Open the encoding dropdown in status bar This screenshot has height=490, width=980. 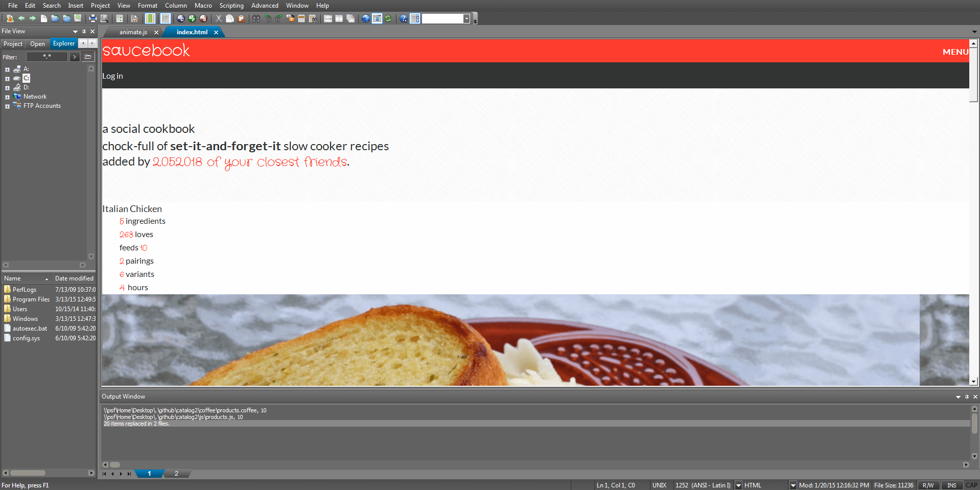click(738, 485)
